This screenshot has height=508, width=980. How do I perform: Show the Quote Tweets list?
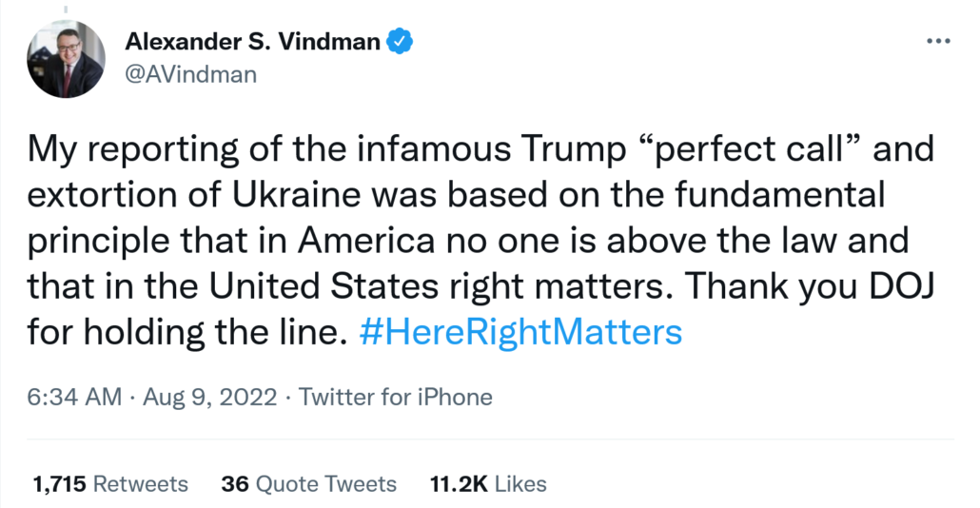(x=325, y=483)
